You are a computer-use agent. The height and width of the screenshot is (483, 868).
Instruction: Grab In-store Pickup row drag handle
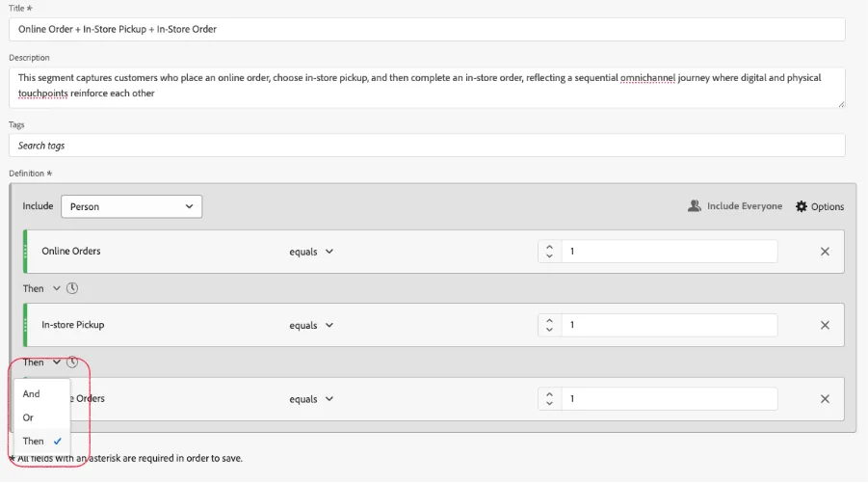(25, 325)
